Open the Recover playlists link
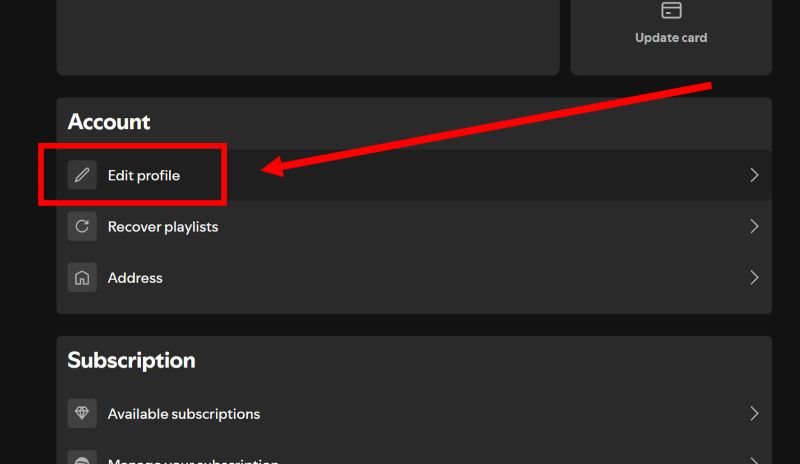The image size is (800, 464). (x=163, y=227)
